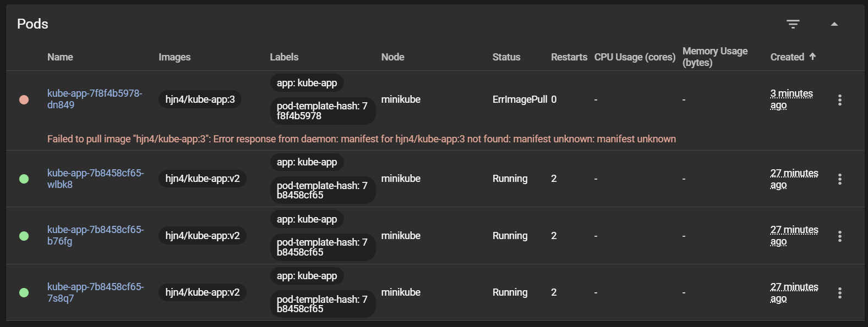Open actions menu for the b76fg pod
Viewport: 868px width, 327px height.
(839, 236)
